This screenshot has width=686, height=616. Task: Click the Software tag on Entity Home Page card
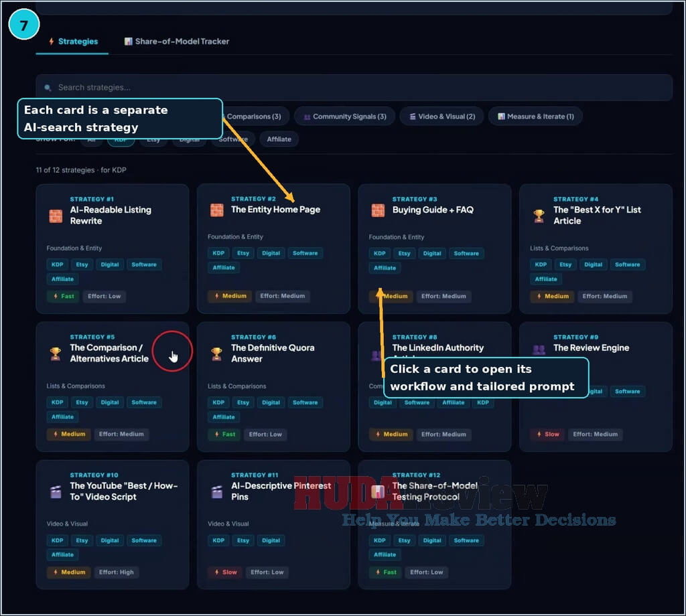305,254
